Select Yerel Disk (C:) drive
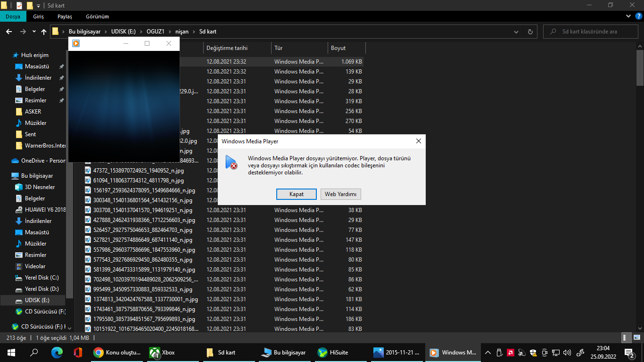 (x=41, y=278)
